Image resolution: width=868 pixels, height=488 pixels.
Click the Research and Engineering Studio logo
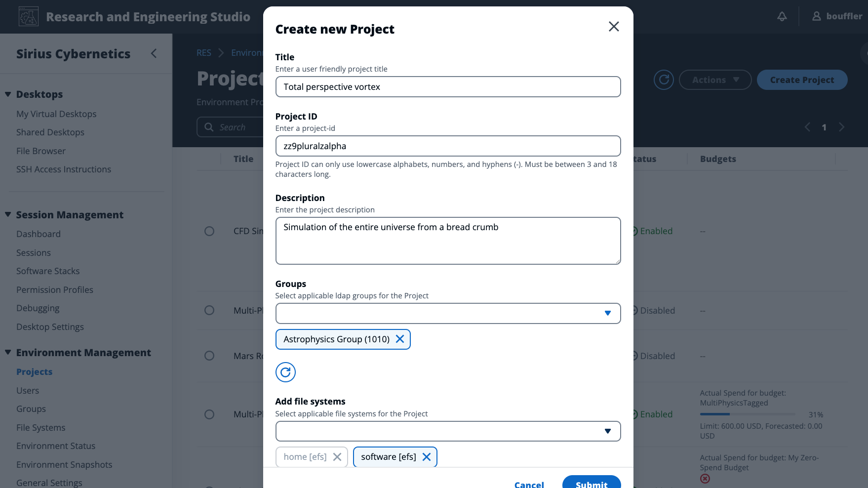(28, 16)
